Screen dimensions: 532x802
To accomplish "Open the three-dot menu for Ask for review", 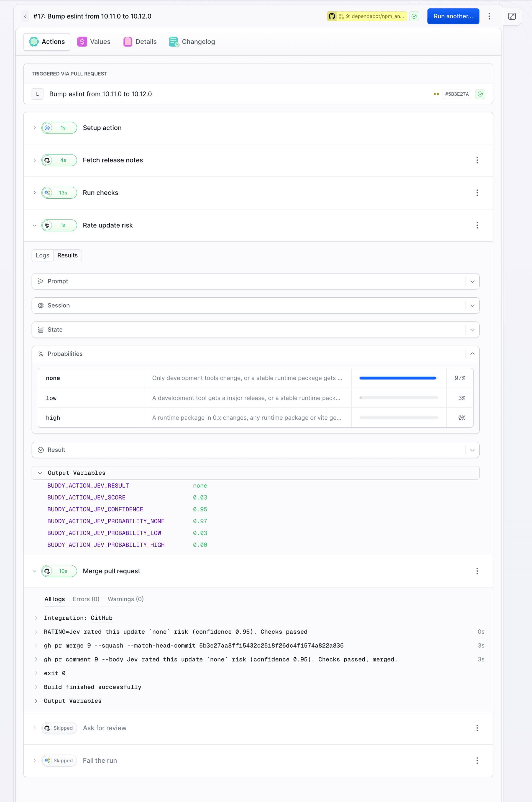I will tap(477, 728).
